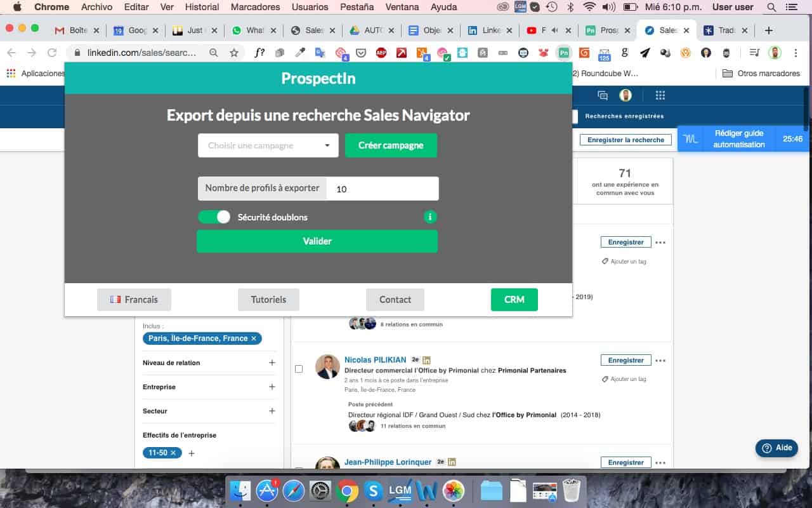The height and width of the screenshot is (508, 812).
Task: Open Recherches enregistrées link
Action: [x=624, y=116]
